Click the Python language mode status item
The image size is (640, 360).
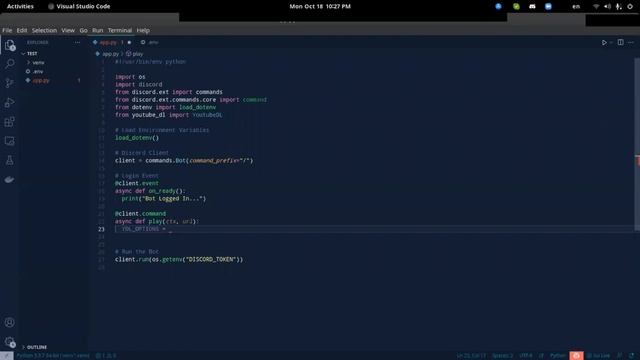point(558,356)
